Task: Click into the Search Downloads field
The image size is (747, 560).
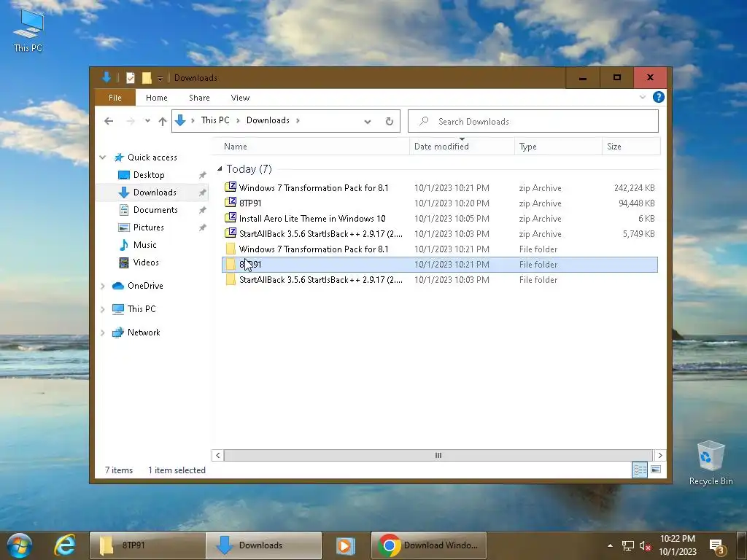Action: [533, 122]
